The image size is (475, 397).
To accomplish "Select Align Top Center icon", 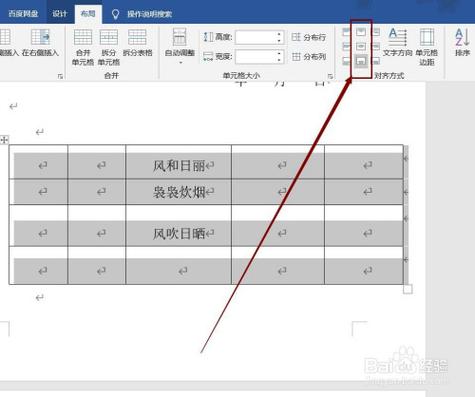I will tap(361, 32).
